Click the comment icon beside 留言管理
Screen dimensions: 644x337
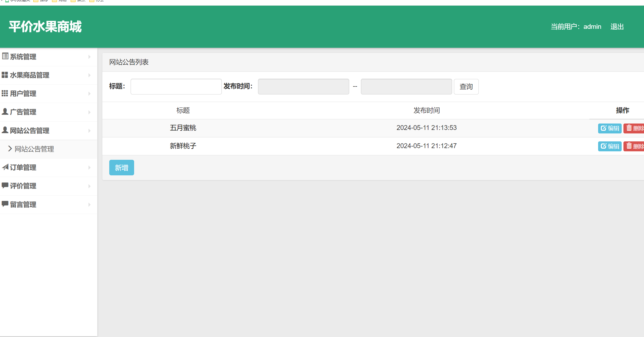point(5,204)
